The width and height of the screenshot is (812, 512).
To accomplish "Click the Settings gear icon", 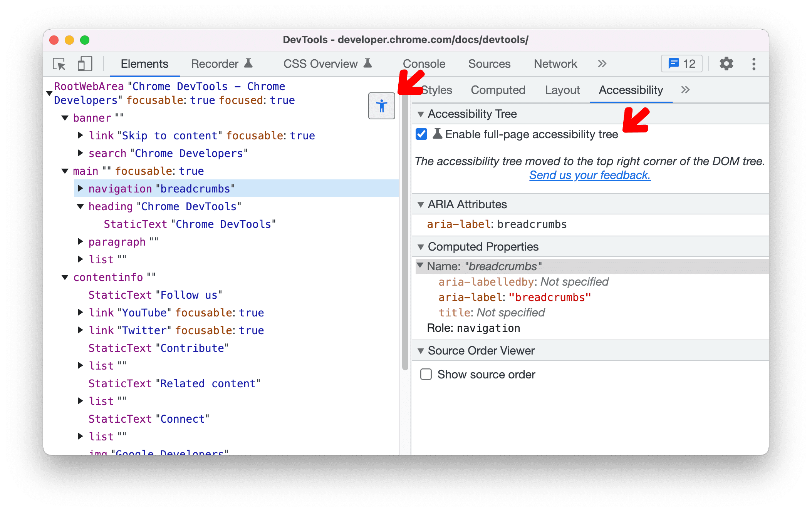I will [x=725, y=64].
